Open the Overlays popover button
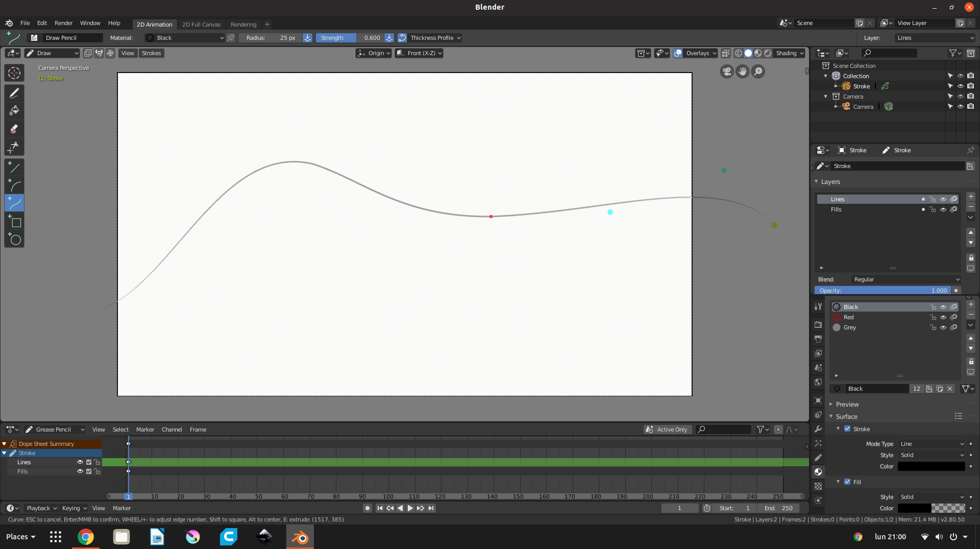Screen dimensions: 980x549 click(701, 53)
